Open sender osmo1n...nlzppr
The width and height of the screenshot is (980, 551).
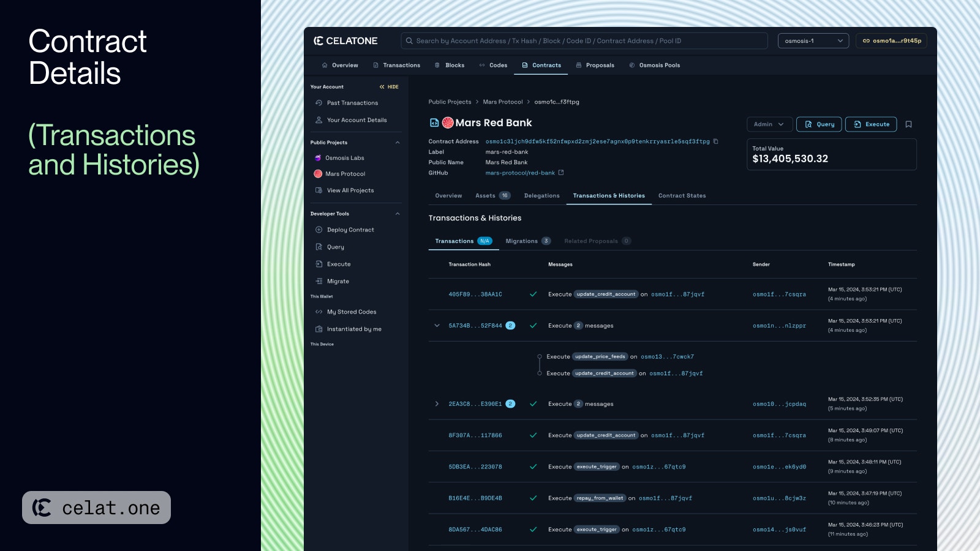[x=779, y=326]
